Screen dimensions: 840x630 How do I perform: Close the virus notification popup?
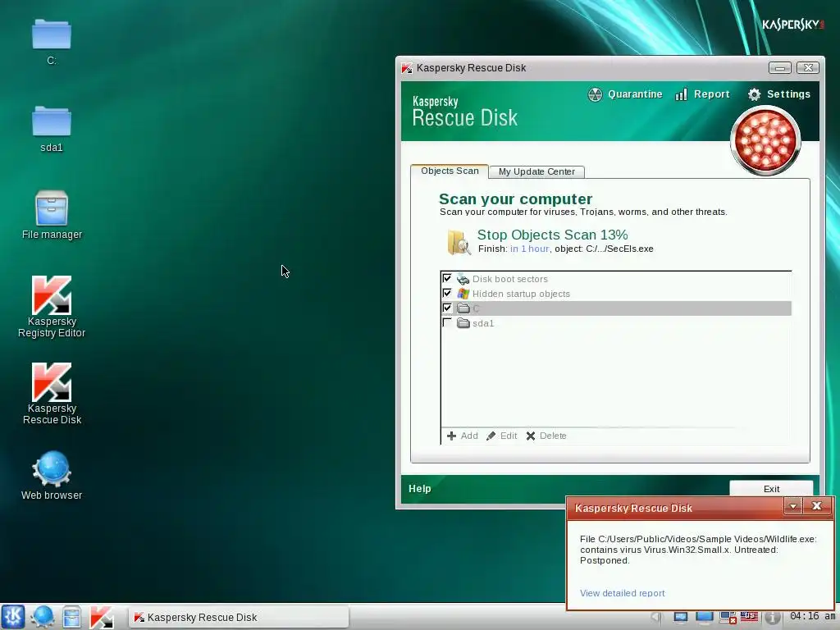(816, 506)
